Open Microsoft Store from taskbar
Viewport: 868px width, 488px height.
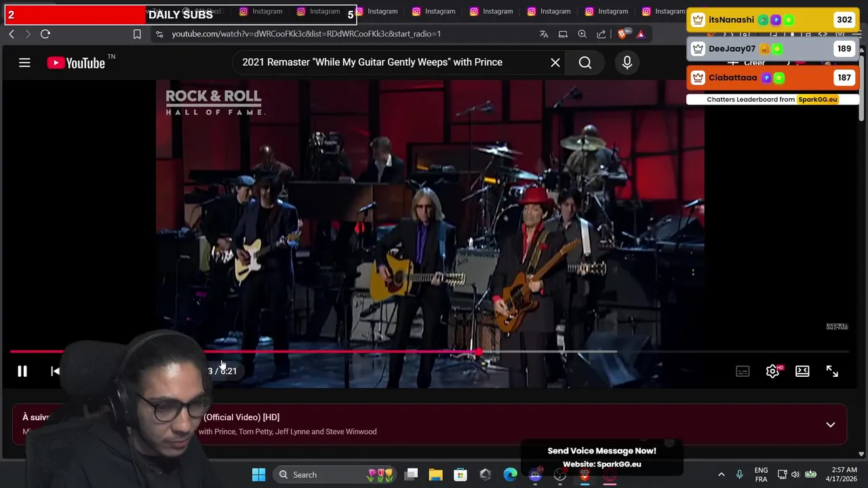460,475
